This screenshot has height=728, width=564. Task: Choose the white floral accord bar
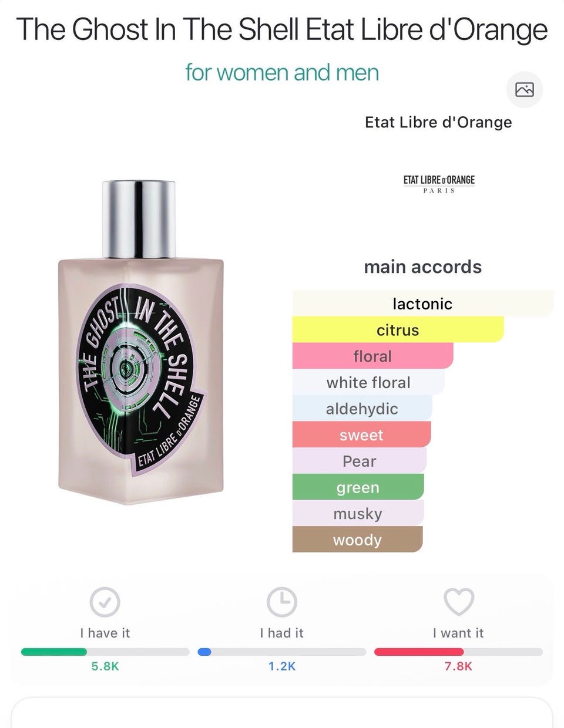coord(368,382)
